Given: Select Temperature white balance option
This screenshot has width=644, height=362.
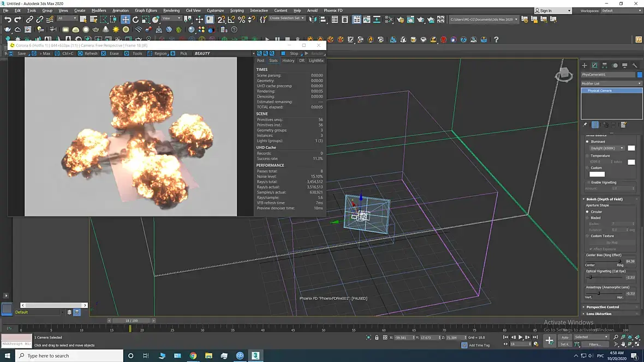Looking at the screenshot, I should (588, 156).
